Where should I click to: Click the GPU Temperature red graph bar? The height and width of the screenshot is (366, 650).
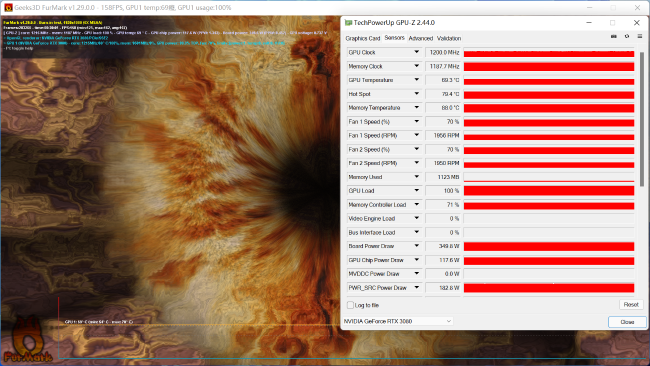point(549,80)
